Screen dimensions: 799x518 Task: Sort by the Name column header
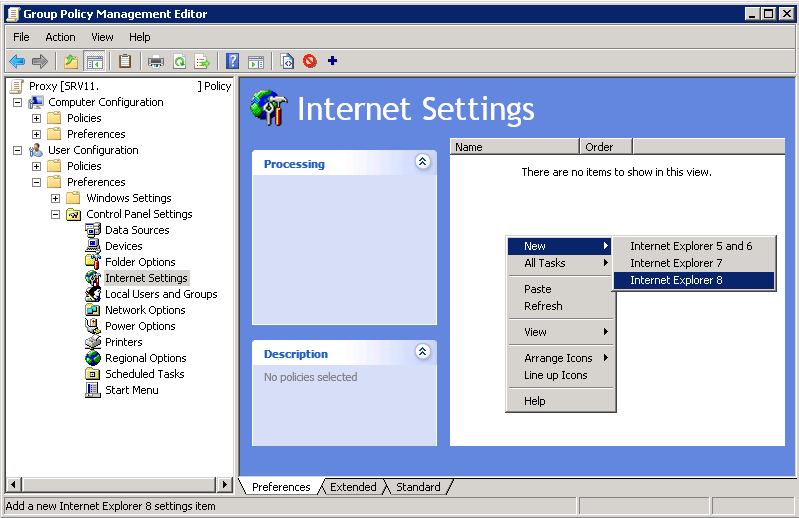point(515,147)
